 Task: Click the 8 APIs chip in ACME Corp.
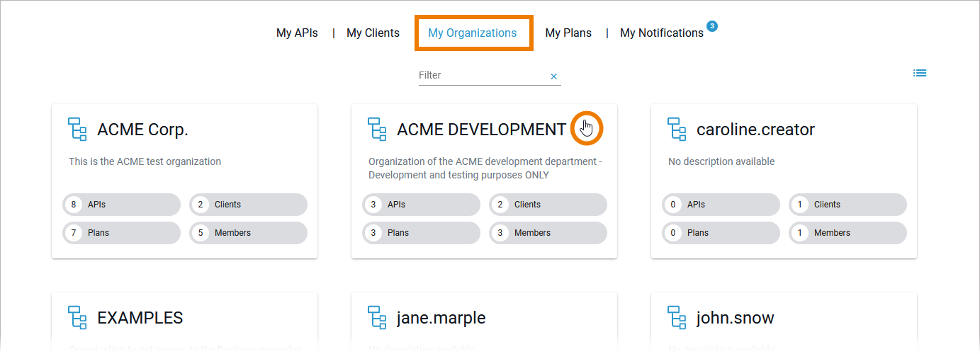click(121, 205)
